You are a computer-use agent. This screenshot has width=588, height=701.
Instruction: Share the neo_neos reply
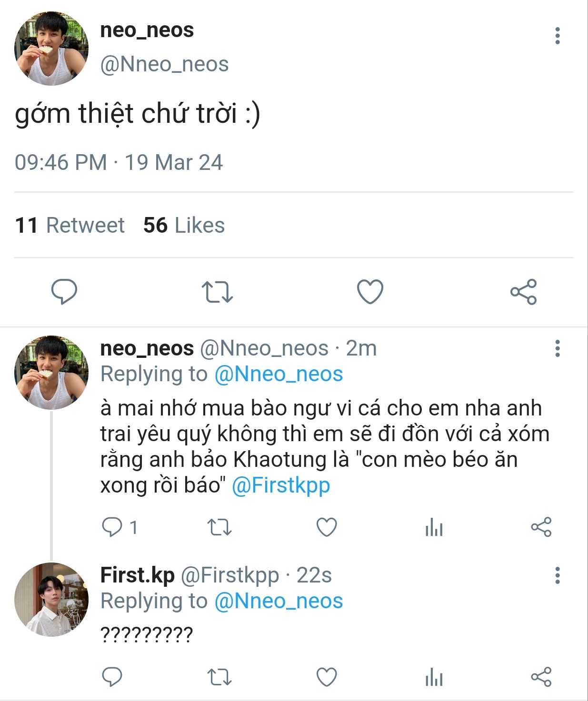pos(541,527)
